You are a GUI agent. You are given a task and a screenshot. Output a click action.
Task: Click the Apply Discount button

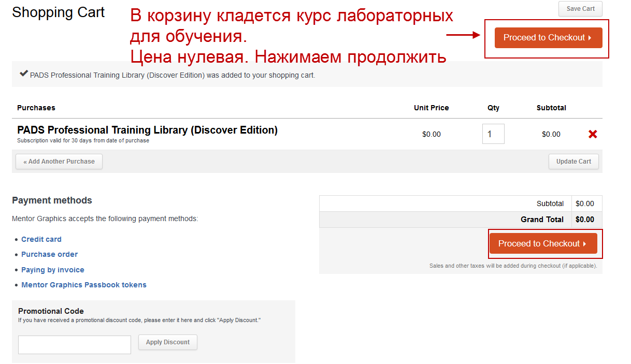pyautogui.click(x=168, y=342)
